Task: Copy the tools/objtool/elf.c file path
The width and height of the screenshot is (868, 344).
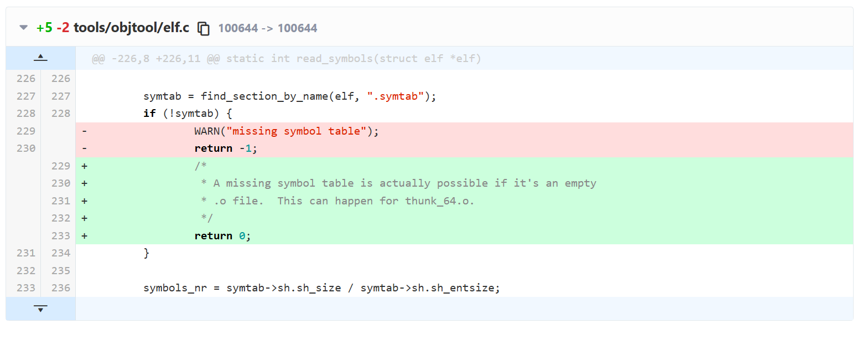Action: click(204, 28)
